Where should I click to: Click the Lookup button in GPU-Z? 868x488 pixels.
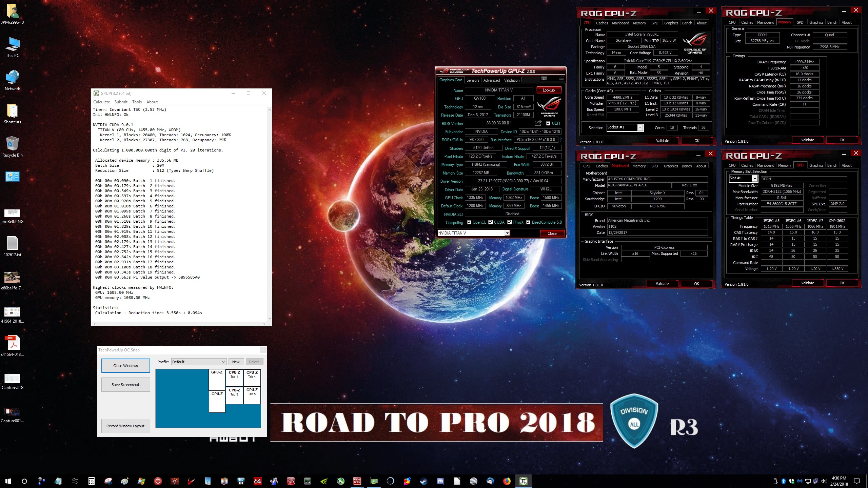pos(549,90)
